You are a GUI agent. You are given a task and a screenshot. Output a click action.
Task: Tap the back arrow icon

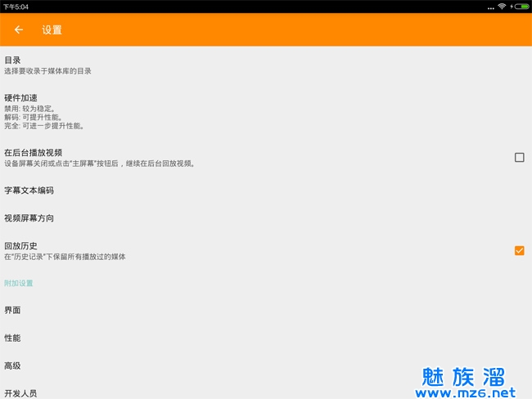point(19,29)
